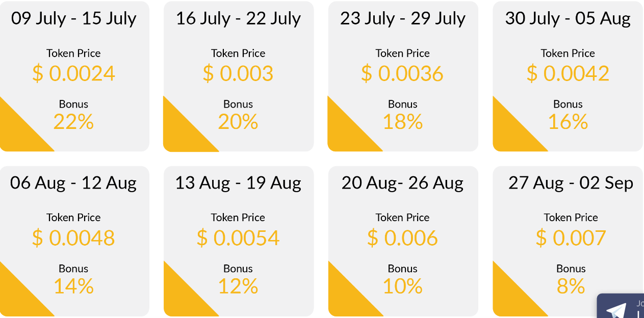Click the $ 0.007 token price
Image resolution: width=644 pixels, height=318 pixels.
point(571,238)
